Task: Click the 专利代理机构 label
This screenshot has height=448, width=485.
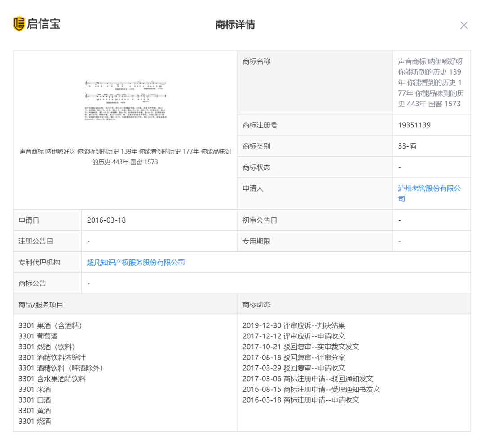Action: (x=39, y=263)
